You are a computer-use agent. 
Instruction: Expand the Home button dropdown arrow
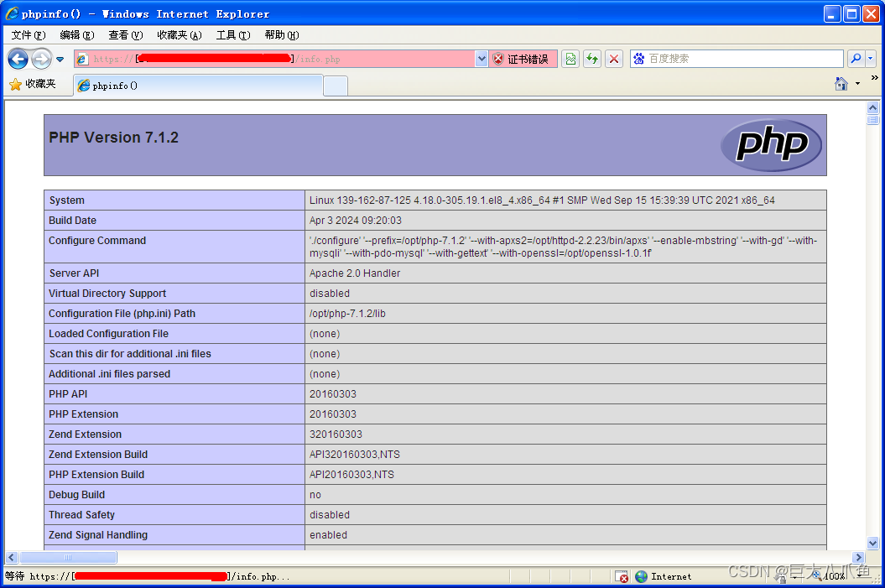click(x=857, y=84)
